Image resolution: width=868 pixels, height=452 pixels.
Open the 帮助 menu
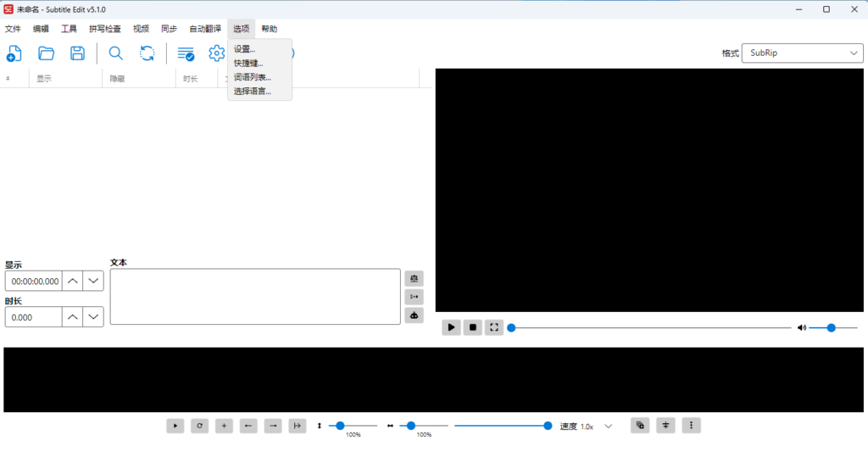tap(270, 29)
